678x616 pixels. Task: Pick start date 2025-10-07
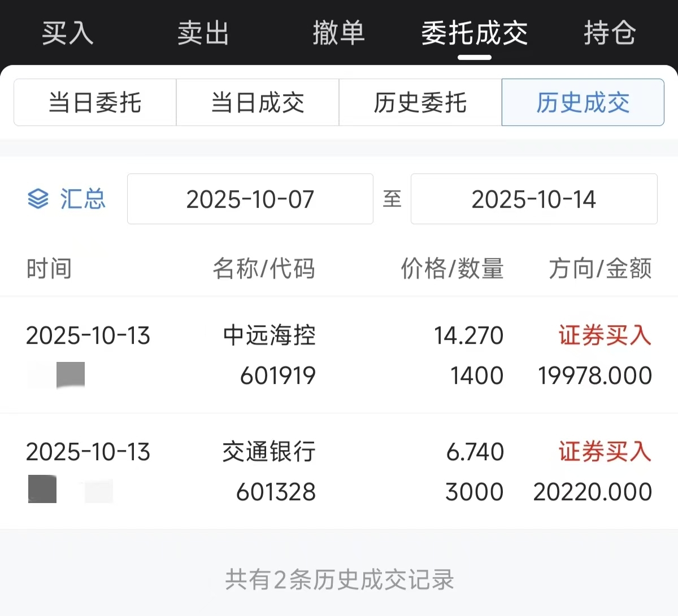tap(250, 199)
